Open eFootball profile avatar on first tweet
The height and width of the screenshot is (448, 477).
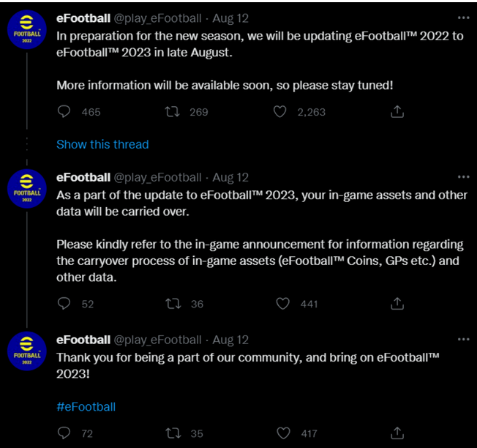(27, 30)
